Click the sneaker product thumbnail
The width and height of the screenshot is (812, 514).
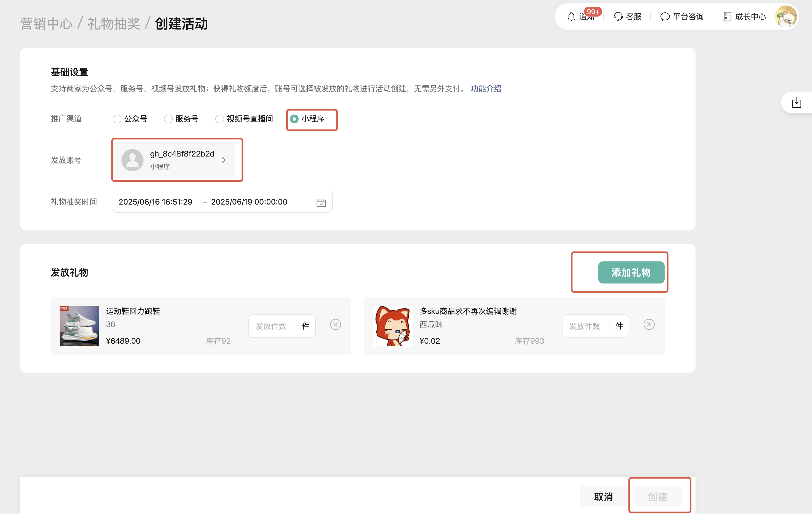(x=79, y=326)
